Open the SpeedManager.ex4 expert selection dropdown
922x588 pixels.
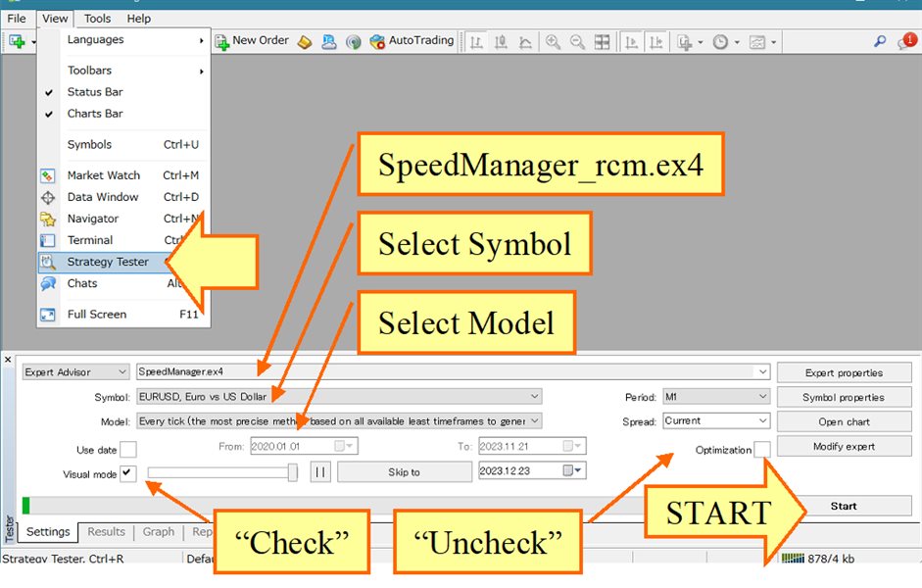453,371
